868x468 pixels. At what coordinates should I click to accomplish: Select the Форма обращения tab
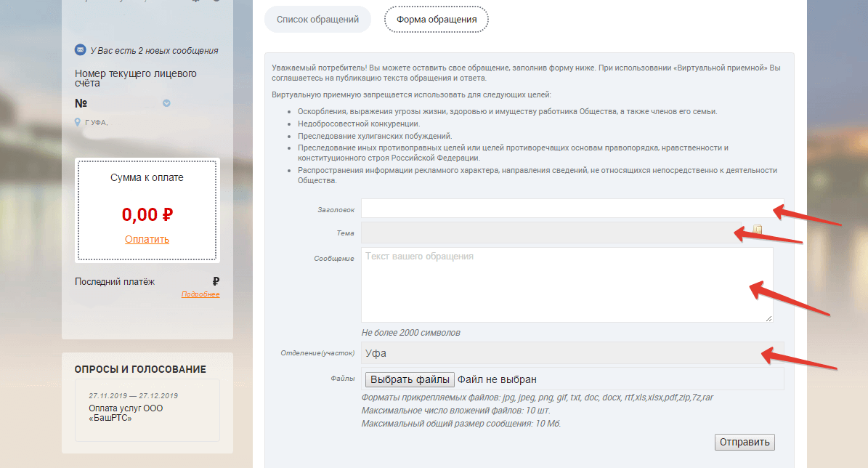pos(437,20)
